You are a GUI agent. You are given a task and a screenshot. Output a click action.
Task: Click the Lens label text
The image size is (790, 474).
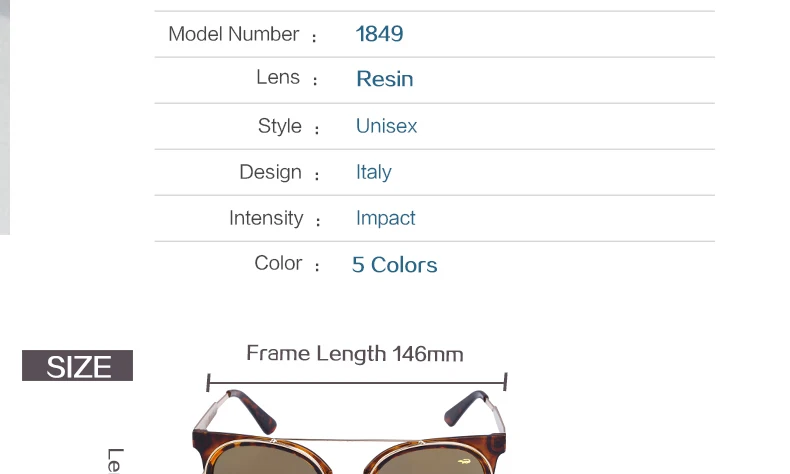point(278,77)
